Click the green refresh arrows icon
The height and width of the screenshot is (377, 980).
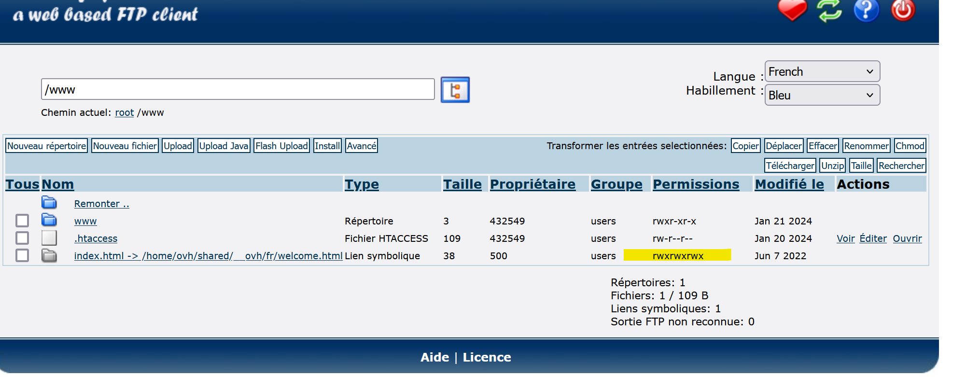[x=829, y=10]
